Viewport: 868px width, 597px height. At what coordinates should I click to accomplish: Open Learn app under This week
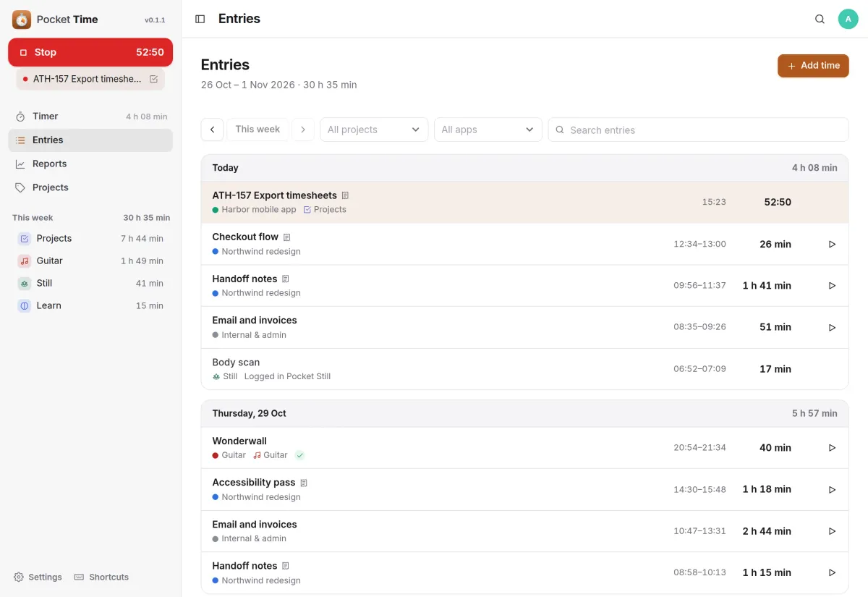(90, 305)
